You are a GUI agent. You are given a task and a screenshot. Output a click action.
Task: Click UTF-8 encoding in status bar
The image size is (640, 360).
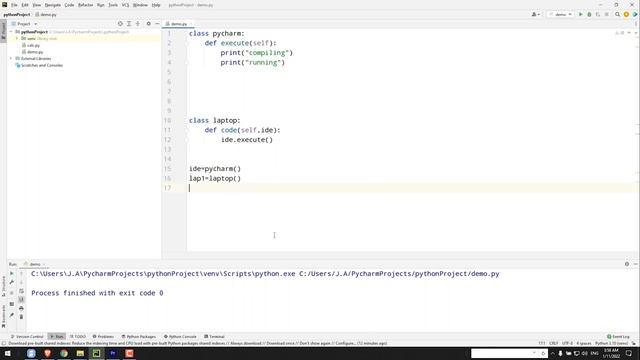tap(567, 344)
